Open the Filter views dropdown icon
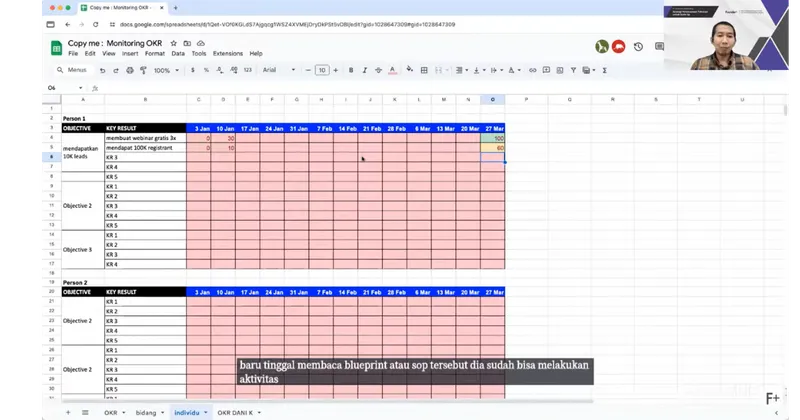The image size is (800, 420). pyautogui.click(x=588, y=70)
